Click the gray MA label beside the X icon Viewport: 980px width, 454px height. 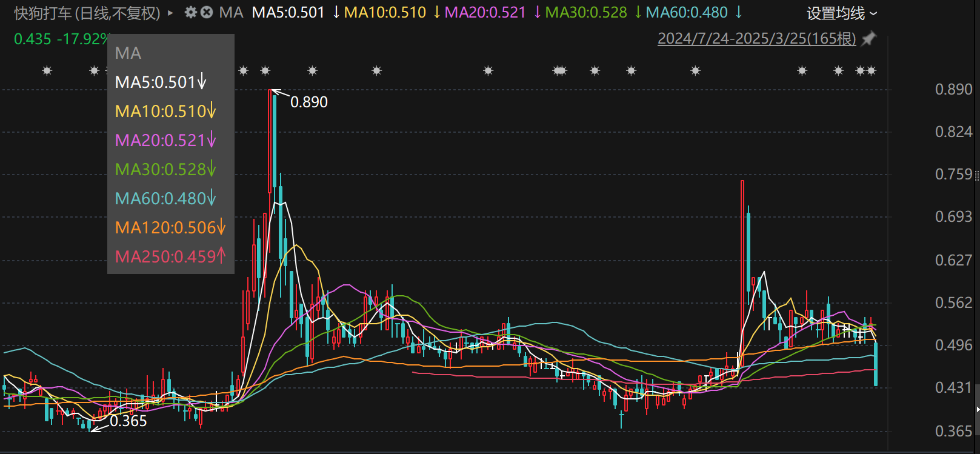pyautogui.click(x=231, y=13)
